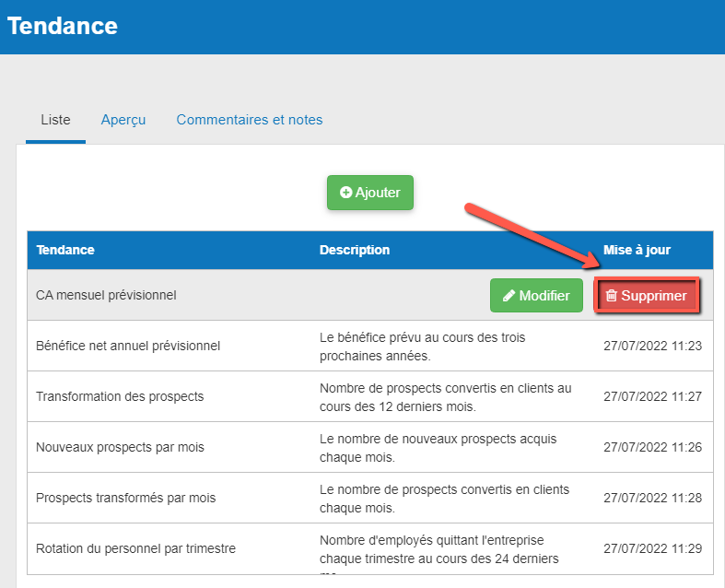This screenshot has height=588, width=725.
Task: Click description 'Le bénéfice prévu au cours des trois'
Action: tap(422, 337)
